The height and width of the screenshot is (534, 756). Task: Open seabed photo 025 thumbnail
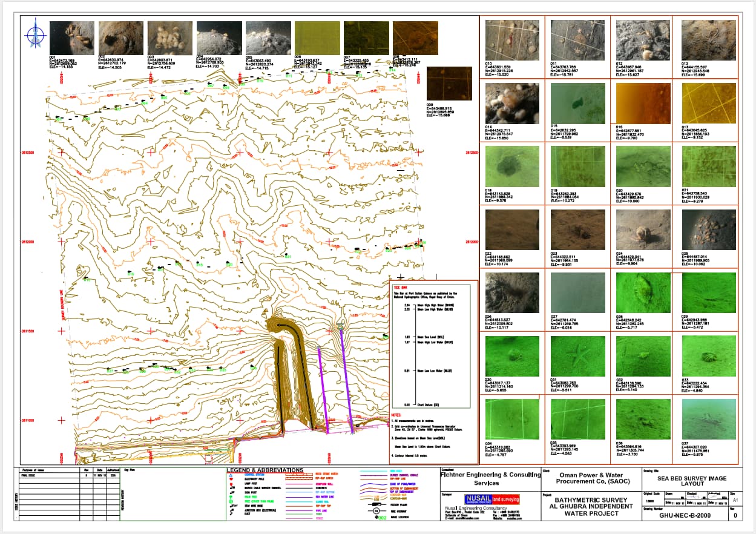point(709,230)
